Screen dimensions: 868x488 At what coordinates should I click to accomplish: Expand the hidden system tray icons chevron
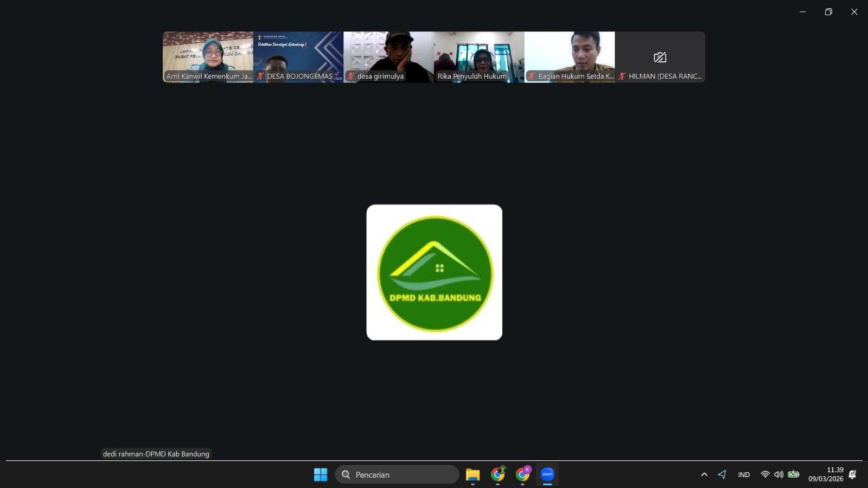tap(704, 474)
